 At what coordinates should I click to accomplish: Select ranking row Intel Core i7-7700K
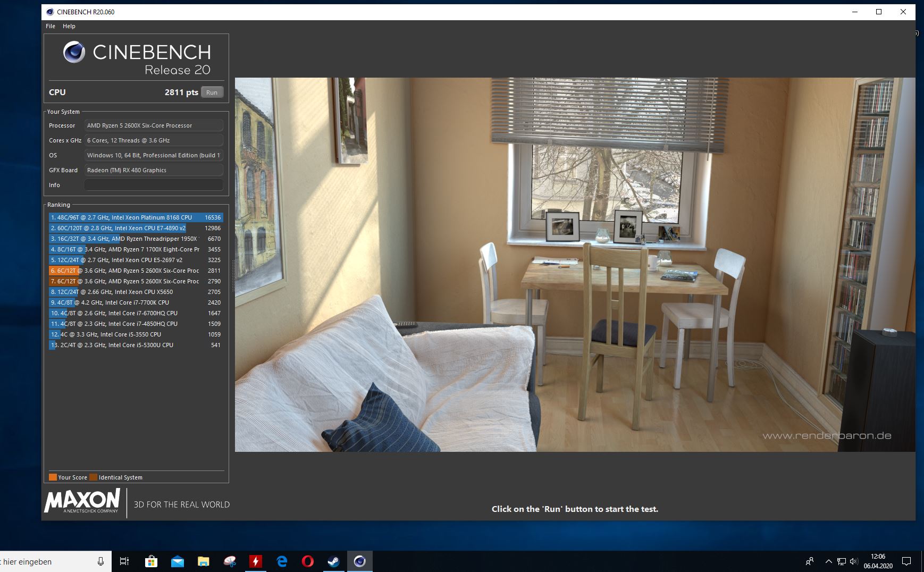point(136,302)
